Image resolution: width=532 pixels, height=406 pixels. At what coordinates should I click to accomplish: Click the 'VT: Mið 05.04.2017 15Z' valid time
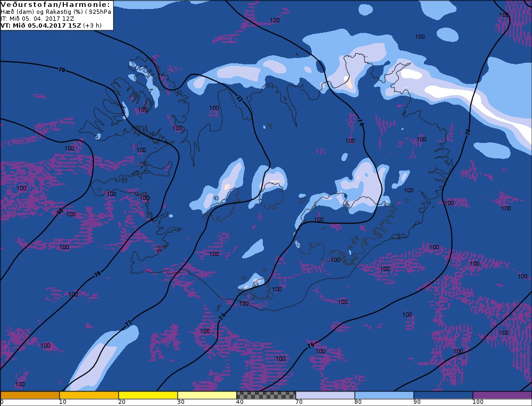(41, 26)
